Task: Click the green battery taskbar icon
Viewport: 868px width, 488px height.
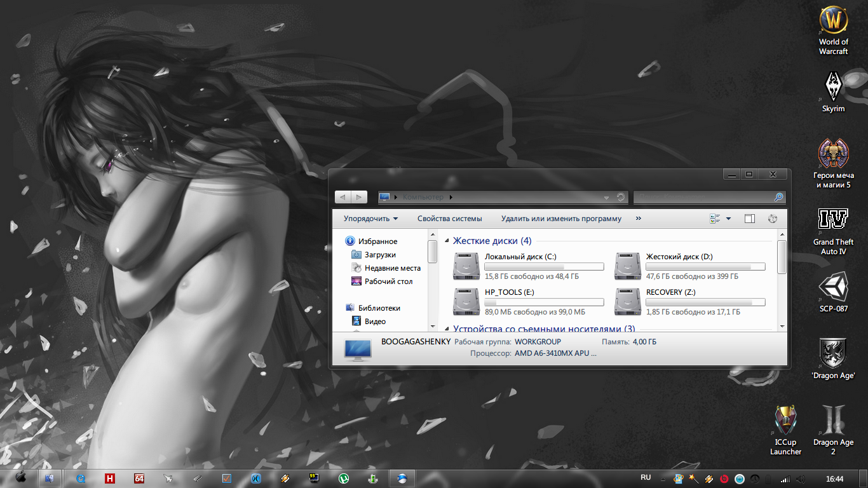Action: 373,478
